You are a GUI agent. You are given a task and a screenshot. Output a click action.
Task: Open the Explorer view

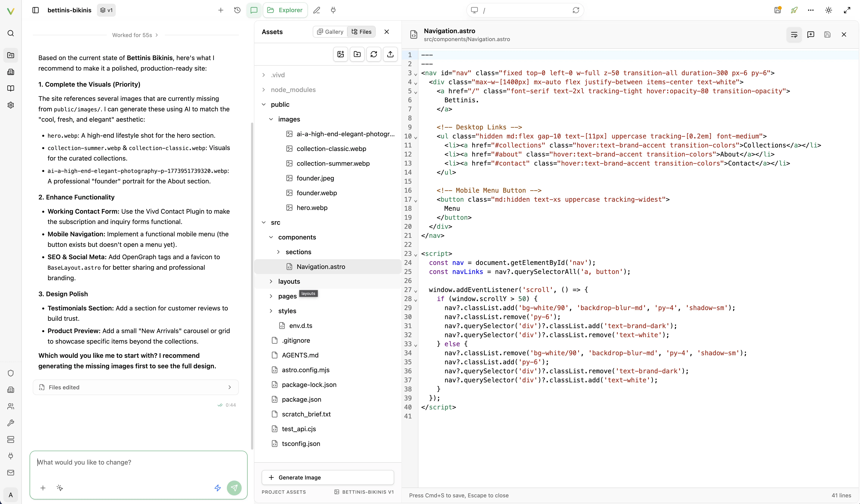(285, 10)
